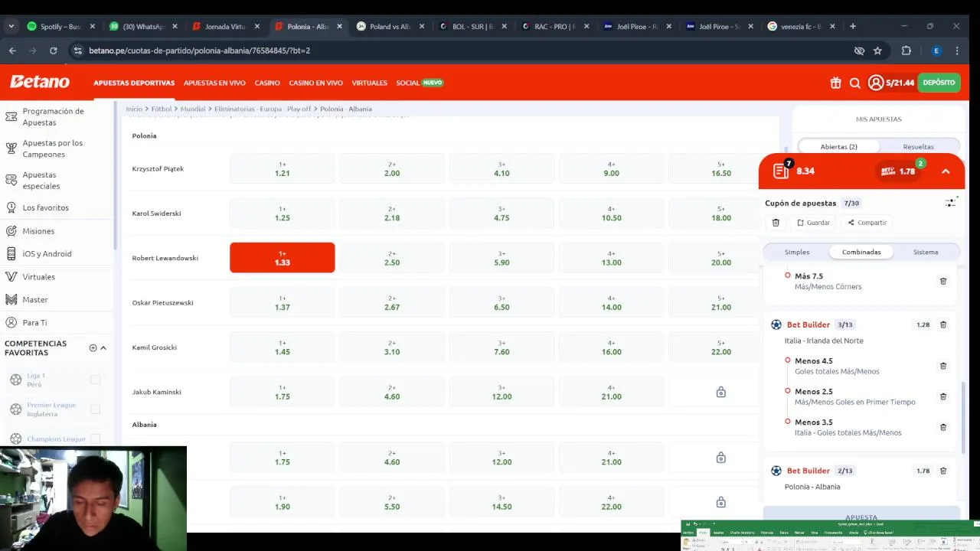Viewport: 980px width, 551px height.
Task: Switch to Combinadas tab in coupon
Action: [861, 252]
